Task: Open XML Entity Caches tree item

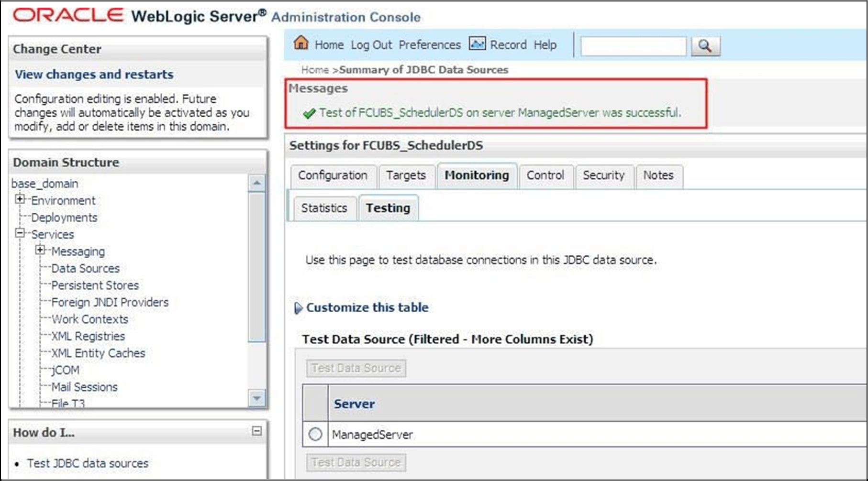Action: [x=98, y=353]
